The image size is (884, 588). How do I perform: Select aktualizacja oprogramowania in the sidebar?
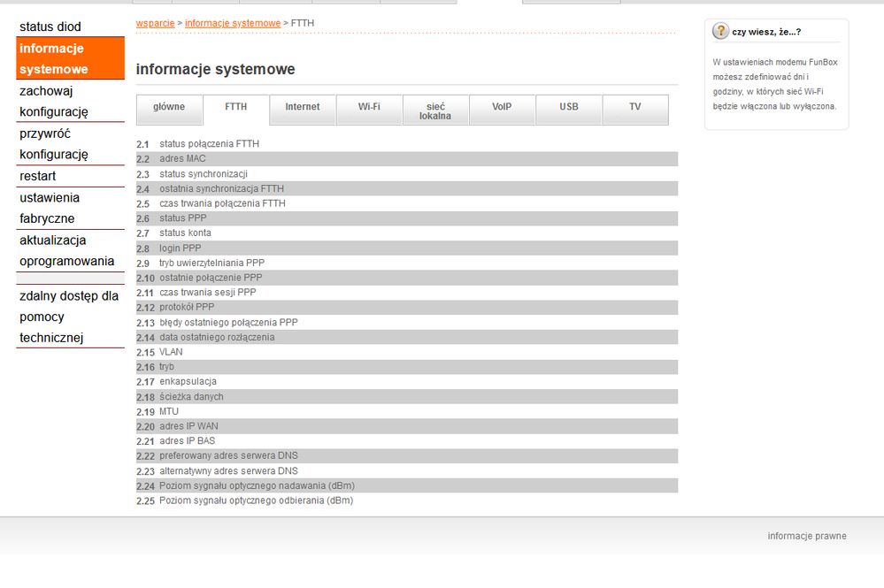(67, 250)
